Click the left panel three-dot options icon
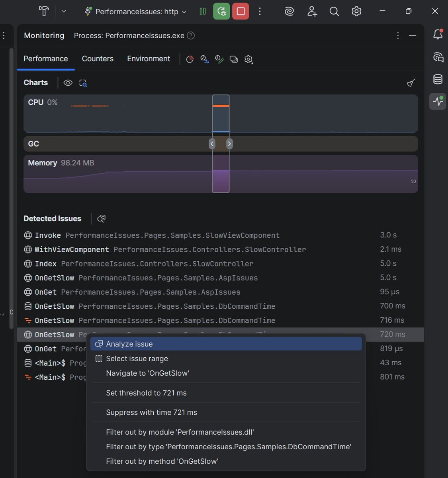Image resolution: width=448 pixels, height=478 pixels. 4,35
